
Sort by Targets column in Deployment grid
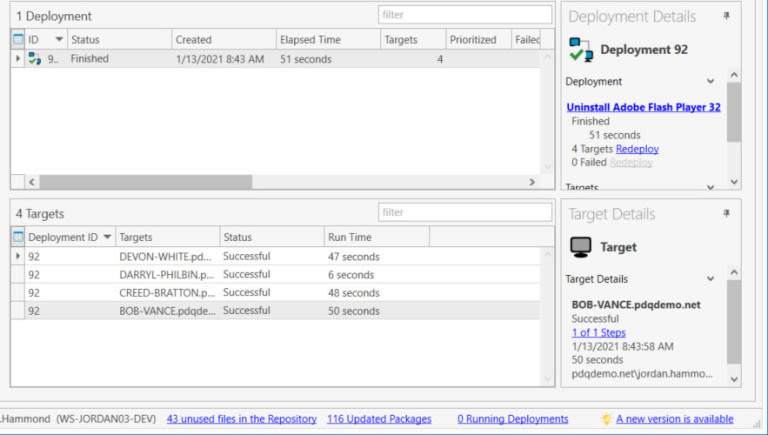(413, 40)
